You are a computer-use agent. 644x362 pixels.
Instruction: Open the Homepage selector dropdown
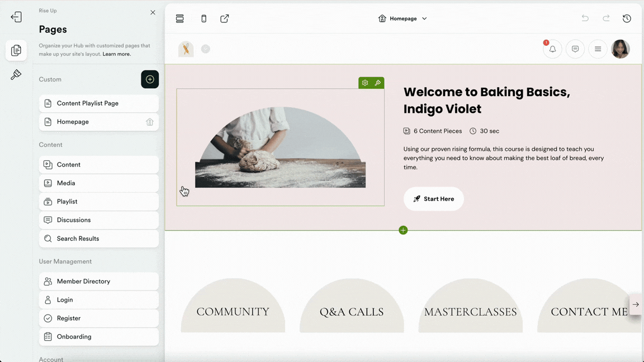point(402,18)
